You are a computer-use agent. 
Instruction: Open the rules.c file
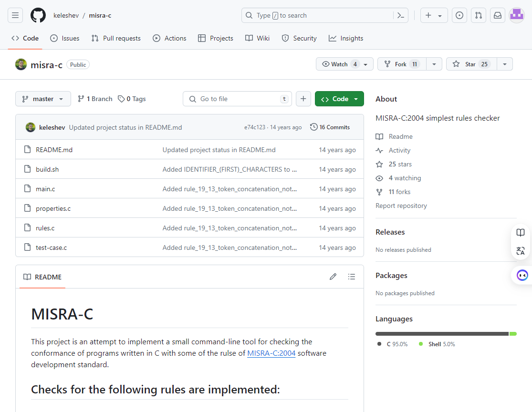click(45, 228)
